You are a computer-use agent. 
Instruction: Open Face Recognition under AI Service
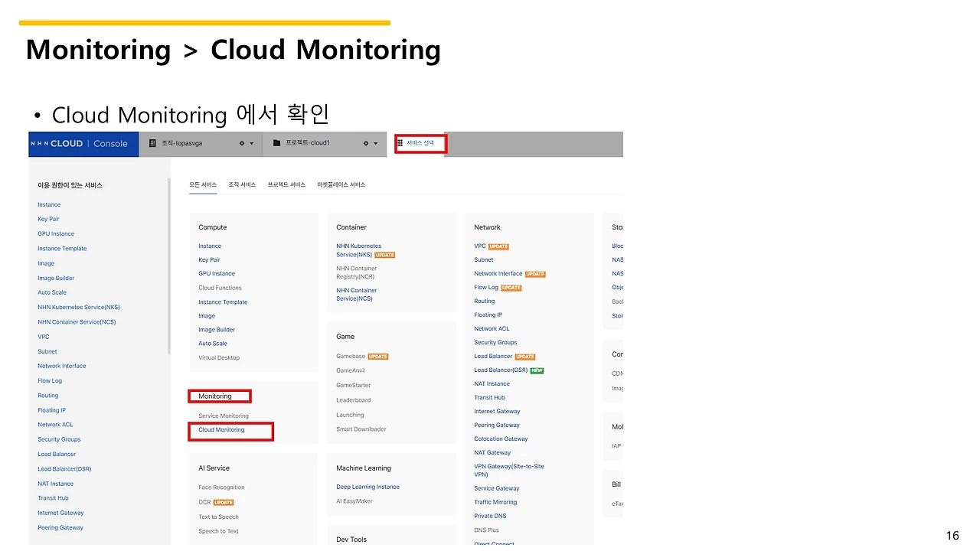pyautogui.click(x=221, y=487)
